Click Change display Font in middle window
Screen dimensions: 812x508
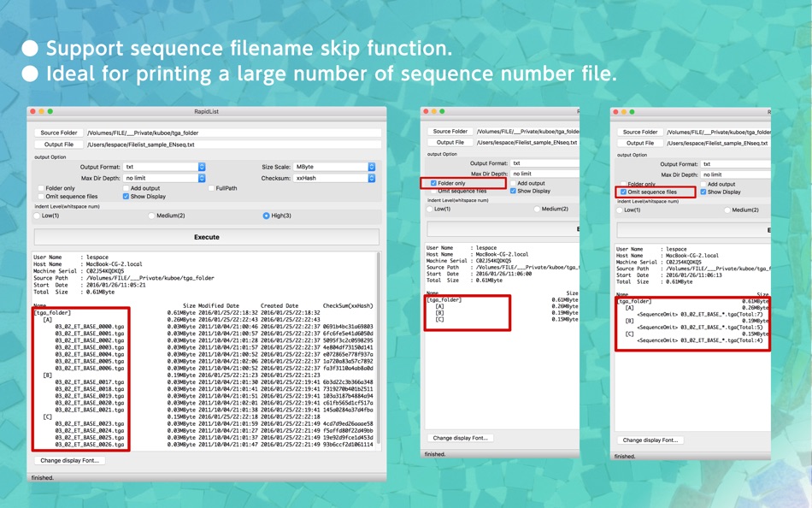point(461,438)
